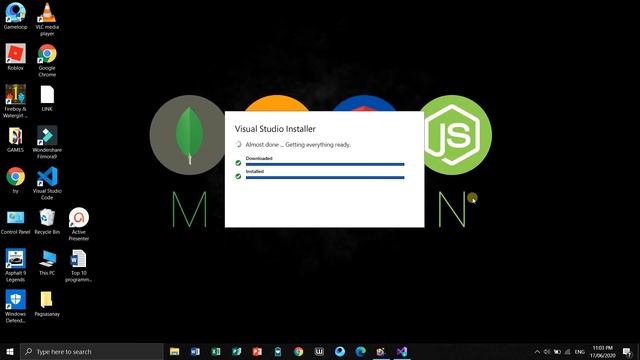This screenshot has width=640, height=360.
Task: Open VLC media player desktop icon
Action: tap(47, 19)
